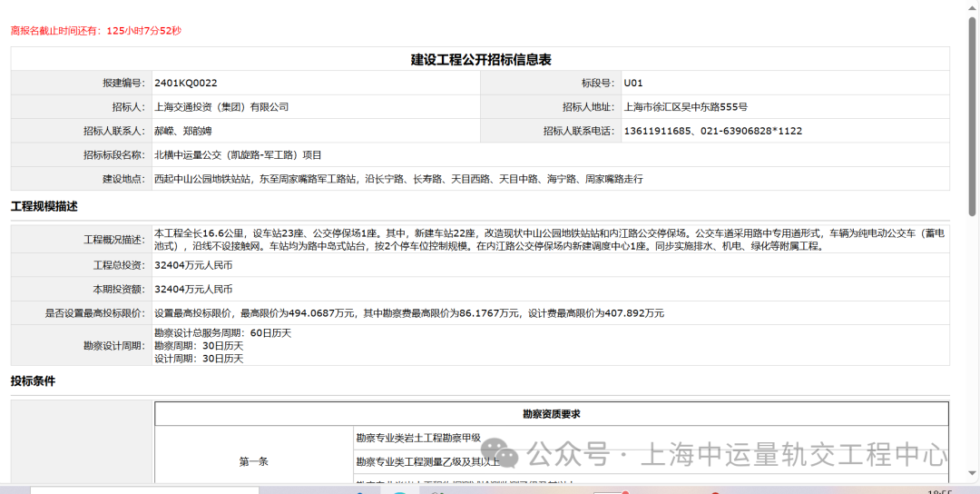Click 上海交通投资（集团）有限公司 bidder name
The height and width of the screenshot is (494, 980).
(221, 107)
